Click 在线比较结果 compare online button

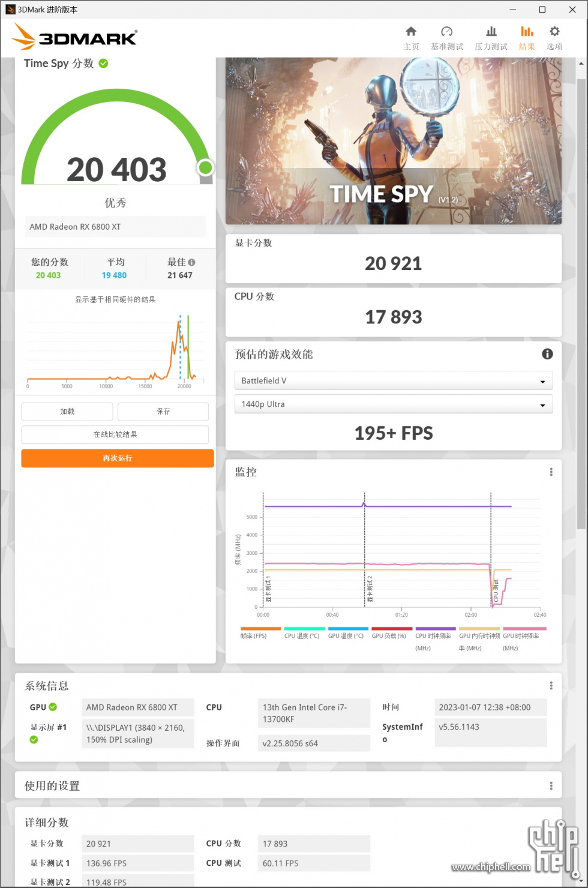click(x=115, y=434)
